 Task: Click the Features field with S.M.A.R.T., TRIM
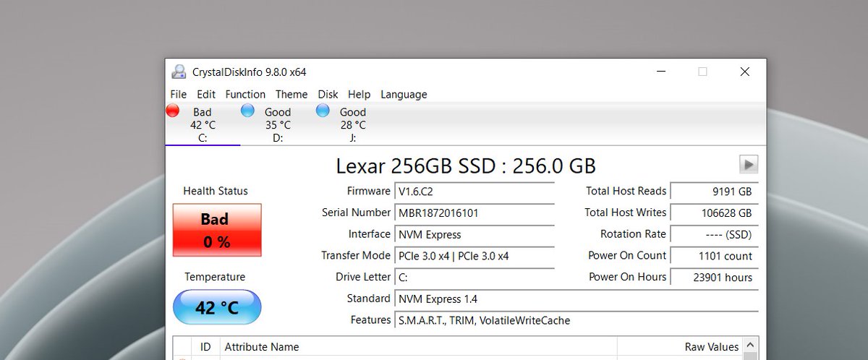pyautogui.click(x=576, y=320)
